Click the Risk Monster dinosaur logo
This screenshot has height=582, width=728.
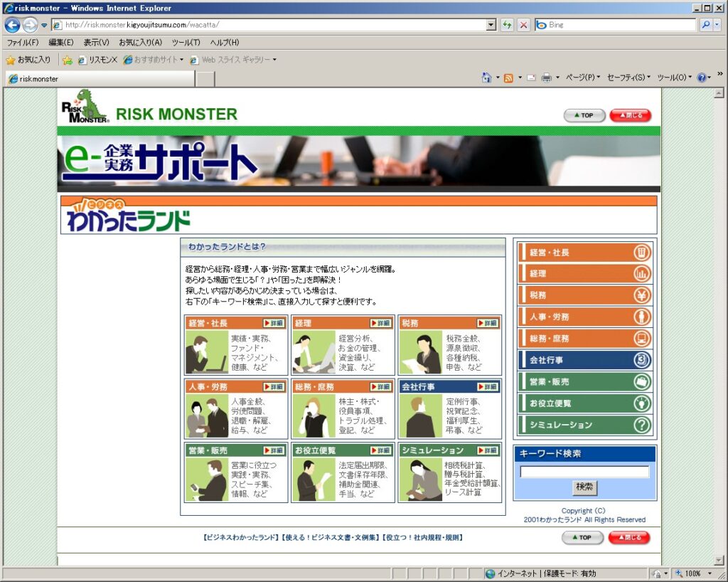coord(85,107)
